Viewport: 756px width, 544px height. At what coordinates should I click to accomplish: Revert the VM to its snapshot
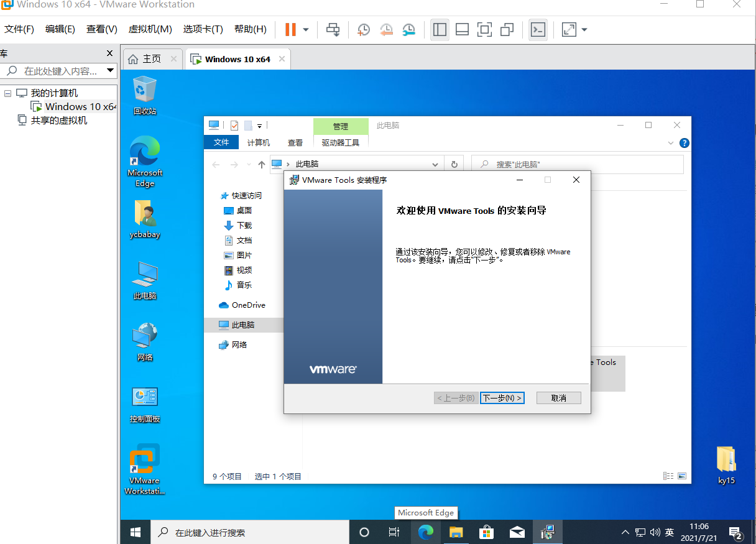[x=386, y=29]
